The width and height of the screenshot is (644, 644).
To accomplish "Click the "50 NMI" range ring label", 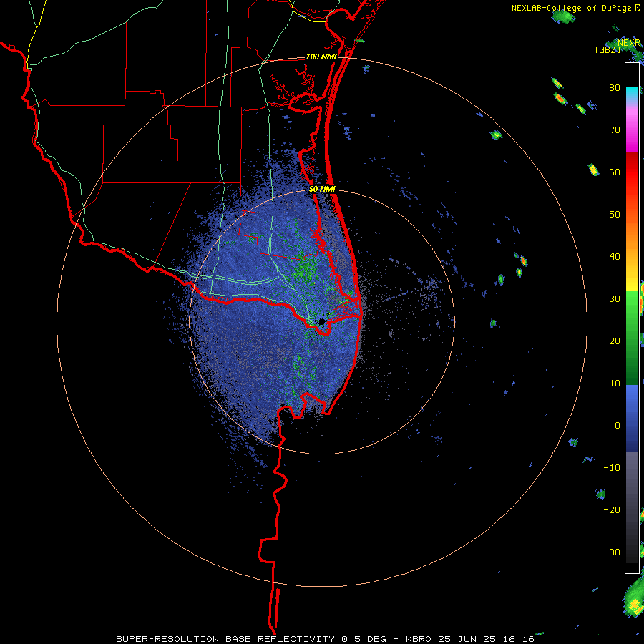I will [323, 190].
